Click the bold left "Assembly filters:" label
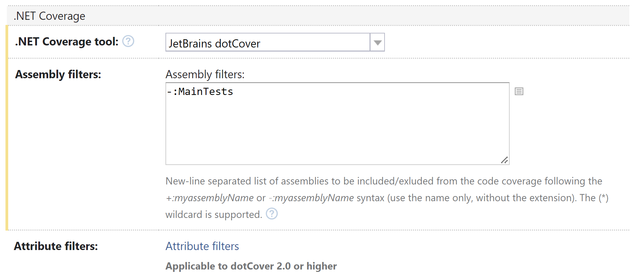Viewport: 644px width, 276px height. (58, 74)
